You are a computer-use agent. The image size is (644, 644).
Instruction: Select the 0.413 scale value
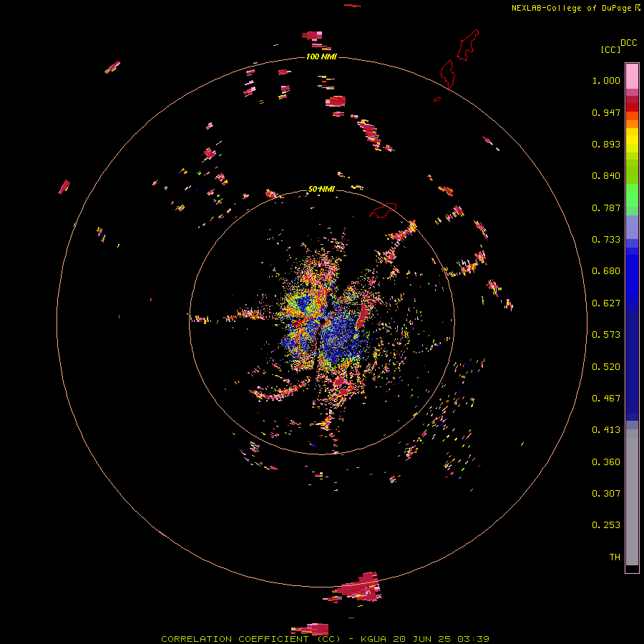click(606, 430)
